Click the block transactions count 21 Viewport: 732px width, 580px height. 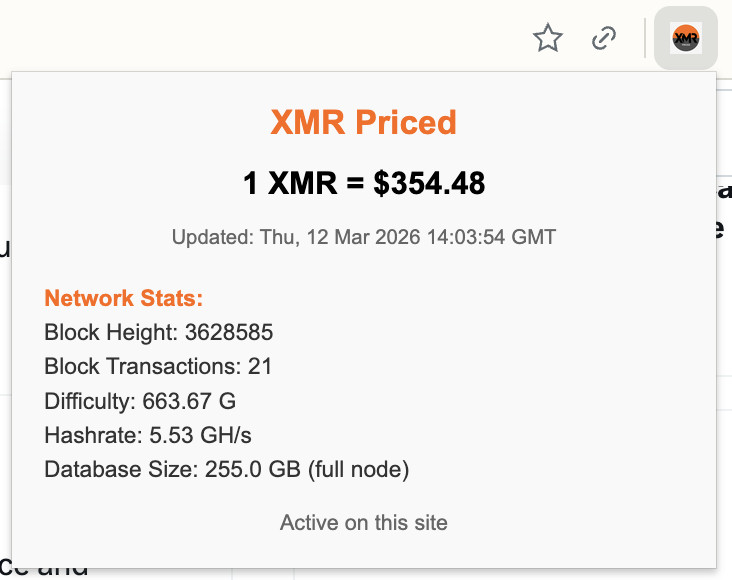(260, 366)
